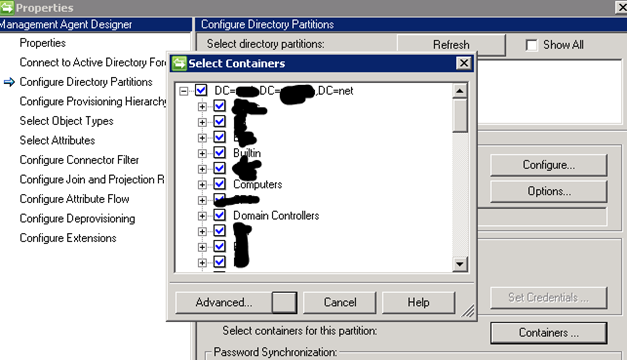Screen dimensions: 627x360
Task: Select the Computers tree item label
Action: click(258, 184)
